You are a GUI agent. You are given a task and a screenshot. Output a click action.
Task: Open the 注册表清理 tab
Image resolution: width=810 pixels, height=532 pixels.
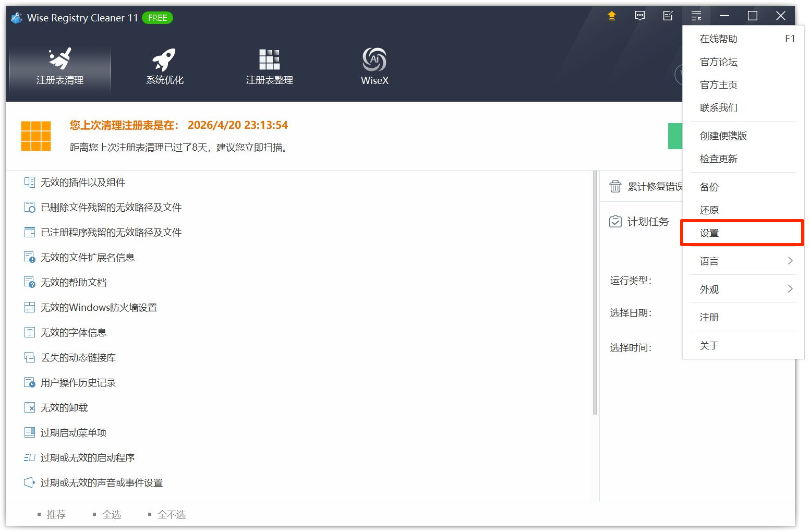coord(60,67)
